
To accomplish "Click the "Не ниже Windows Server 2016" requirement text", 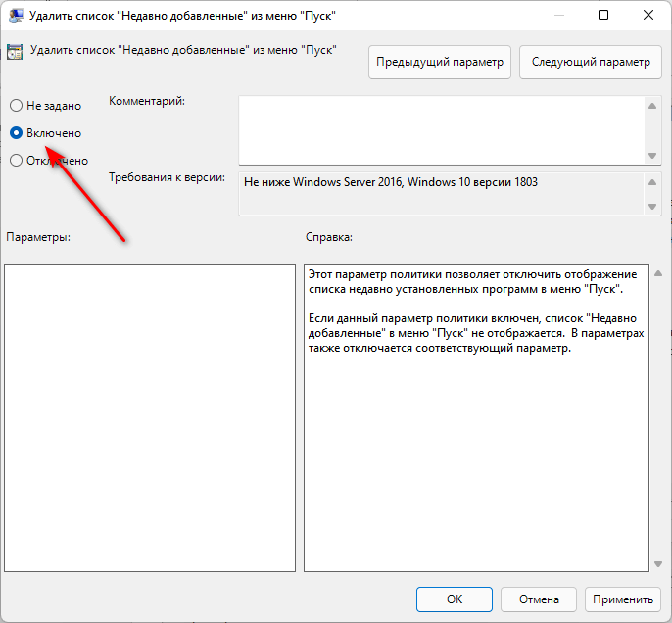I will pos(391,182).
